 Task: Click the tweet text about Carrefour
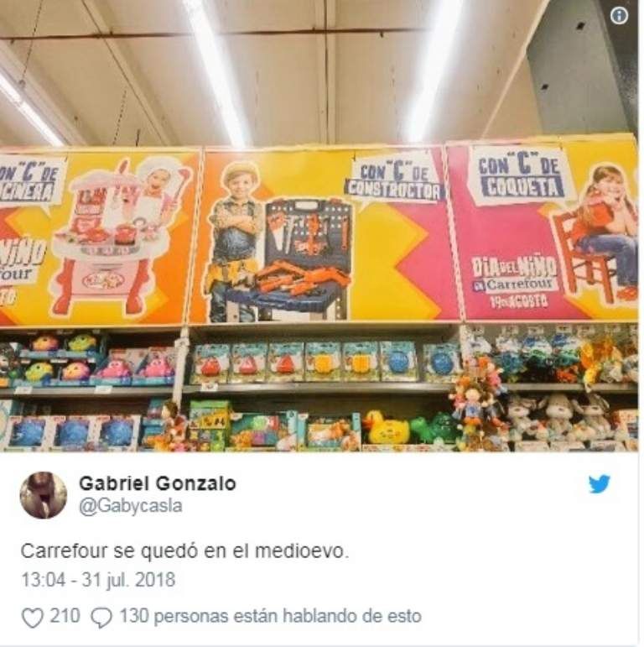[184, 551]
